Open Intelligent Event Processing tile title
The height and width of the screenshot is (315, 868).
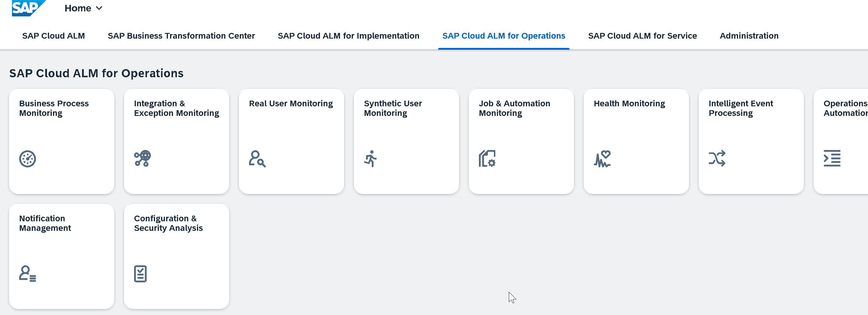point(741,108)
